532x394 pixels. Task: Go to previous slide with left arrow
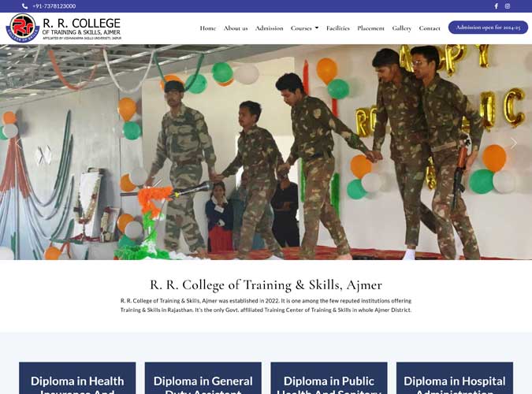18,143
